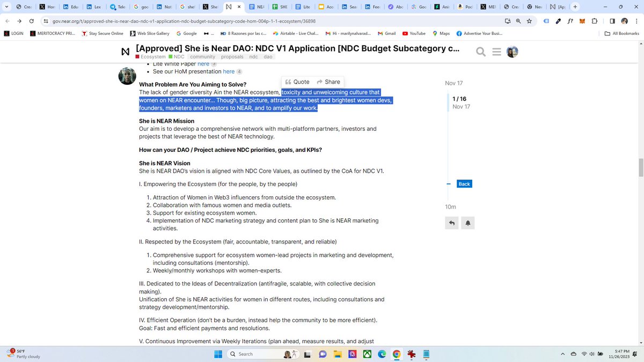Open the Gmail bookmark

386,33
